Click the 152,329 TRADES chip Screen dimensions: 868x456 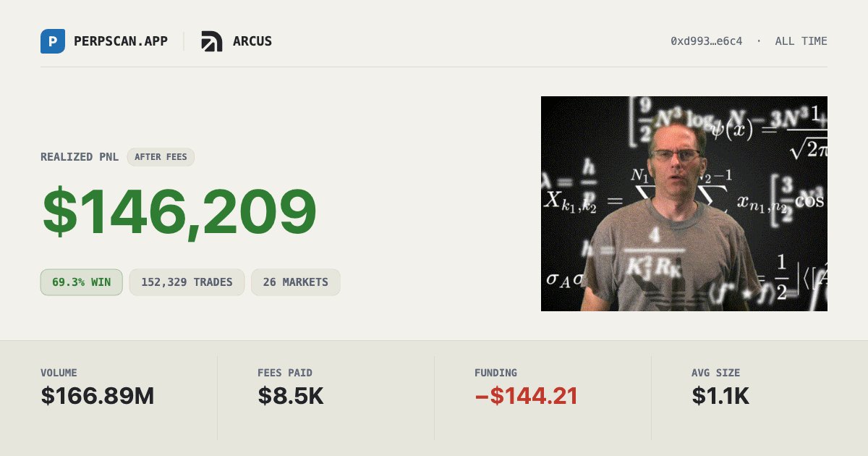point(187,282)
